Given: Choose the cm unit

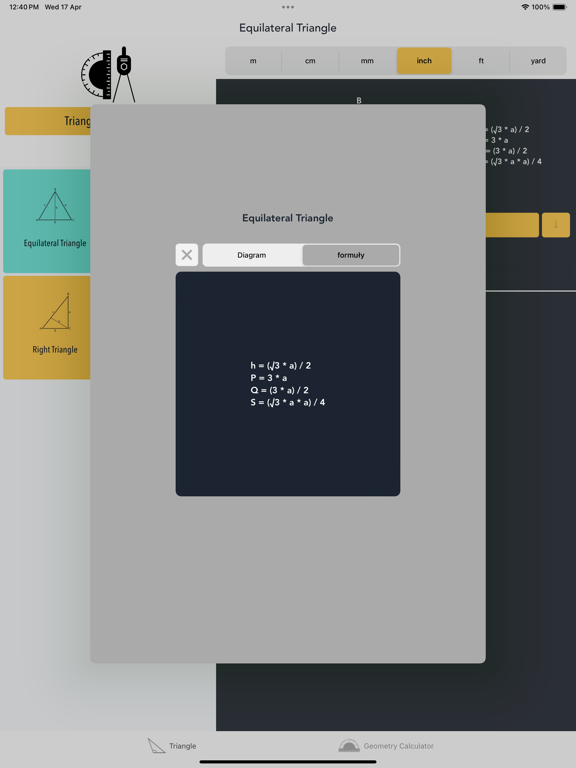Looking at the screenshot, I should point(310,61).
